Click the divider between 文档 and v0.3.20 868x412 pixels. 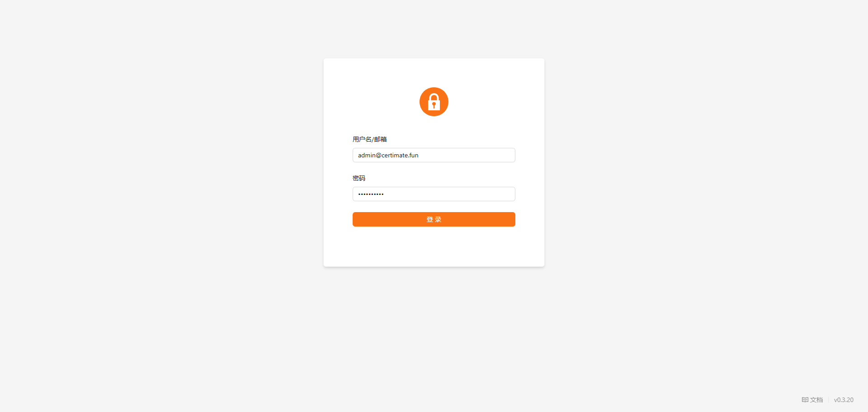tap(829, 400)
